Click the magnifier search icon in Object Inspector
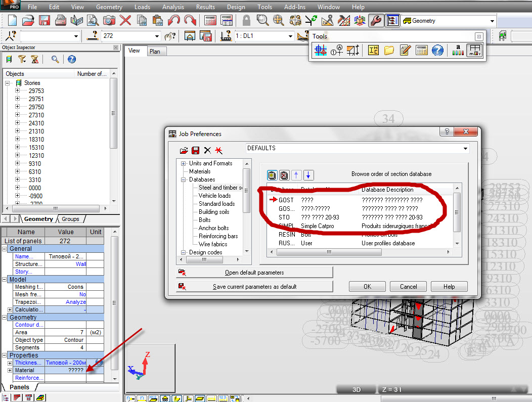Screen dimensions: 532x402 [x=55, y=59]
